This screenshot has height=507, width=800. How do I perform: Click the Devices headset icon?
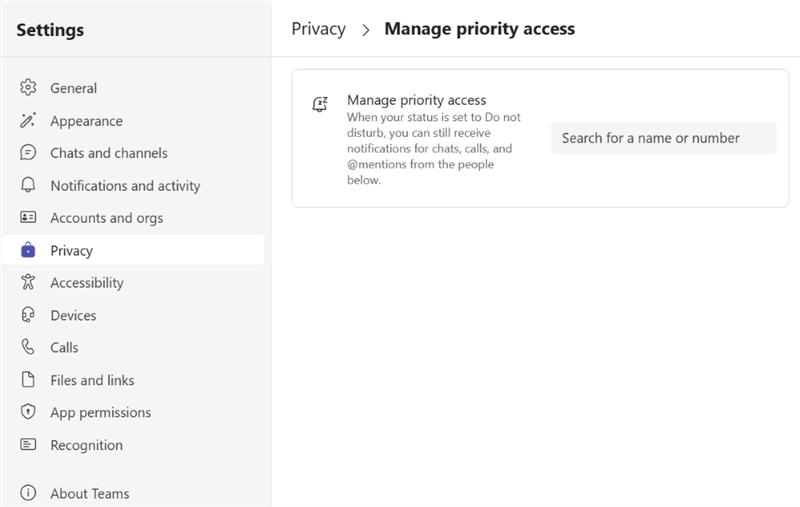(x=28, y=315)
